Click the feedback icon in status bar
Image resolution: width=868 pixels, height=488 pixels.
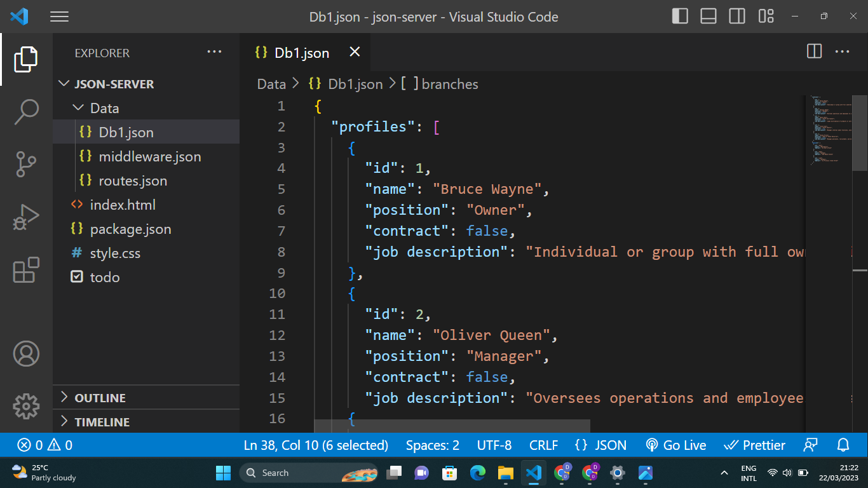pos(810,445)
